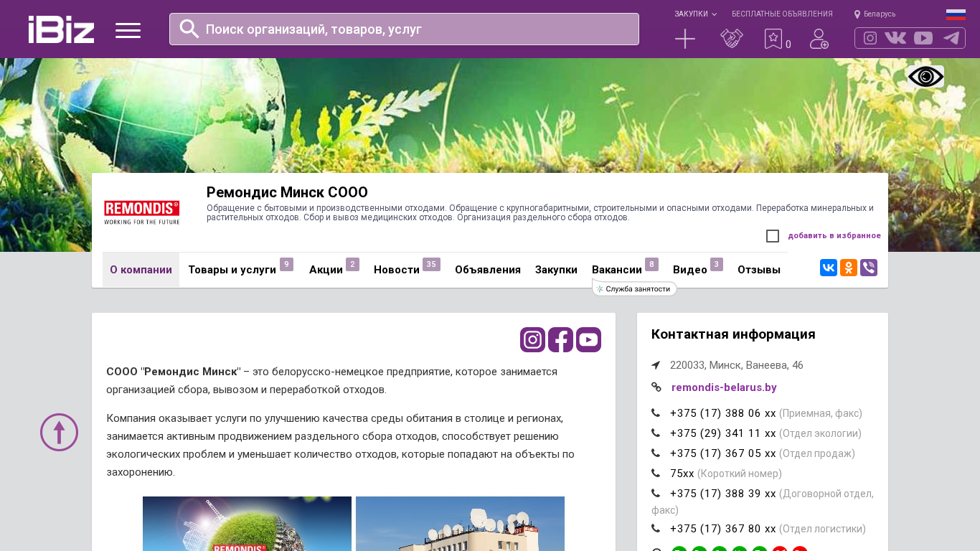Share the page via the blue VK button
980x551 pixels.
[x=829, y=268]
